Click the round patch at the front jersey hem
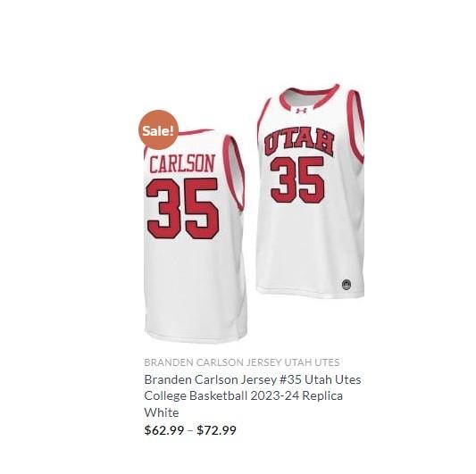 [347, 285]
